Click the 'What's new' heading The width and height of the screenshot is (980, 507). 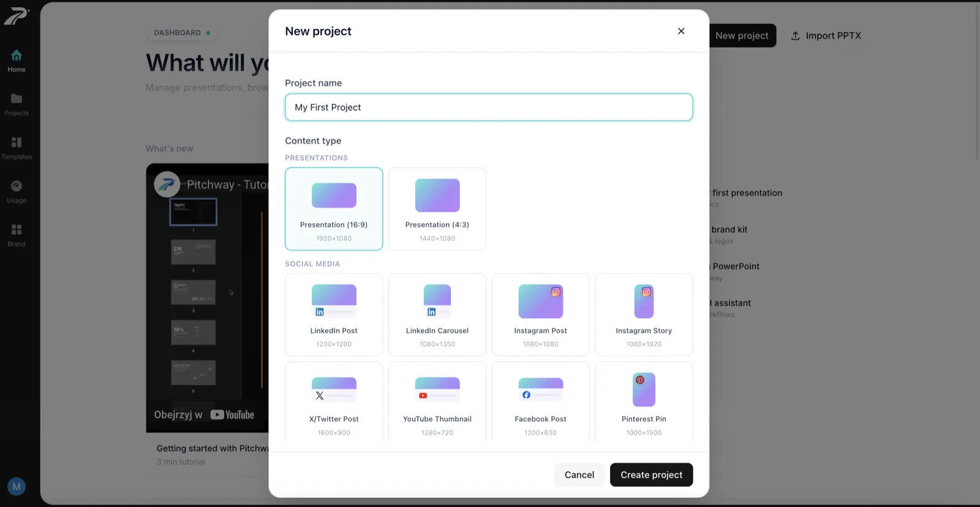(x=169, y=149)
